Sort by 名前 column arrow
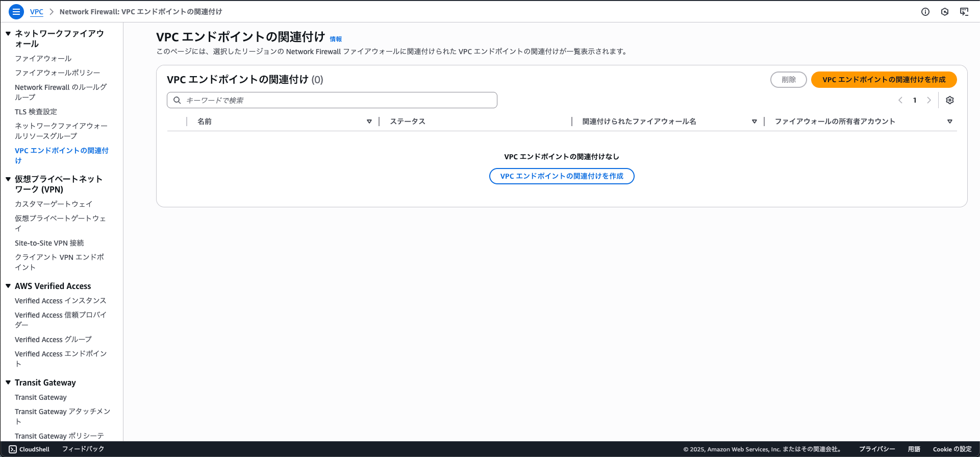Image resolution: width=980 pixels, height=457 pixels. tap(369, 122)
